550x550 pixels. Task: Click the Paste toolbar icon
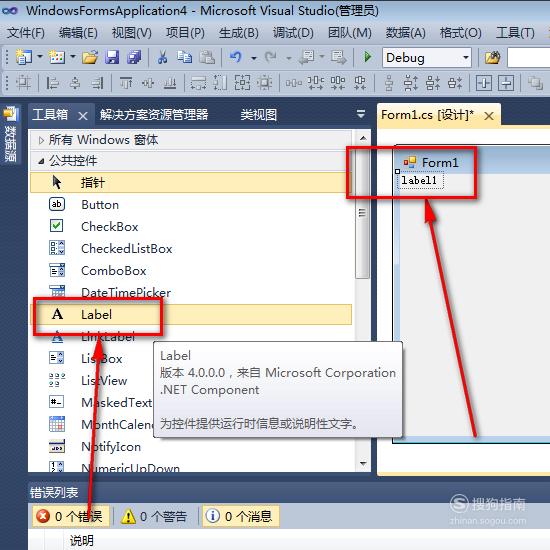coord(207,57)
